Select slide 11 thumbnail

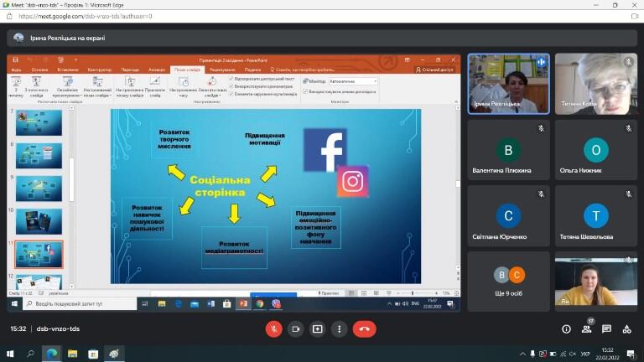coord(39,255)
